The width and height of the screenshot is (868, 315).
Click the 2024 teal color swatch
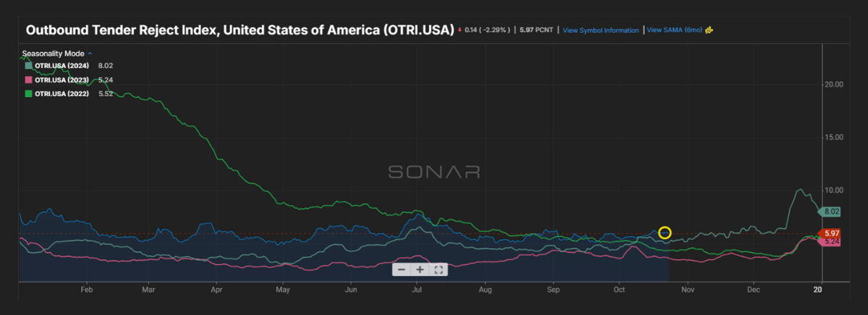(29, 65)
